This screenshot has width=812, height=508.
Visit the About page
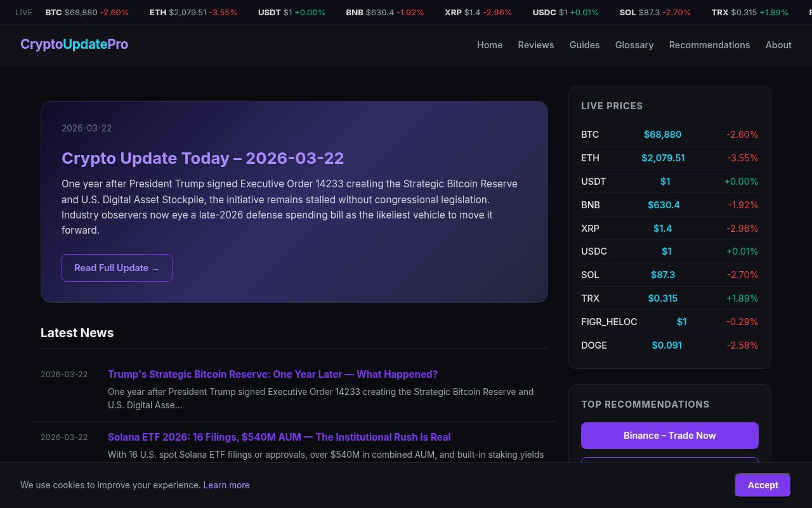(778, 45)
